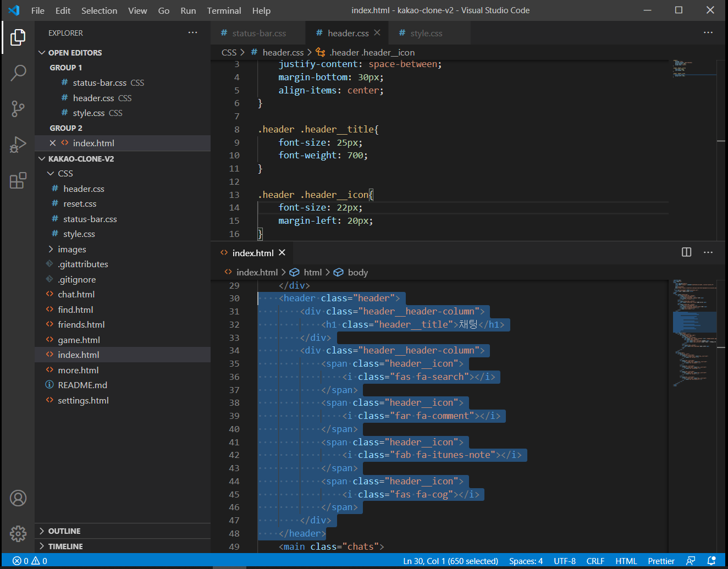Open settings.html from the explorer
This screenshot has height=569, width=728.
pos(83,401)
